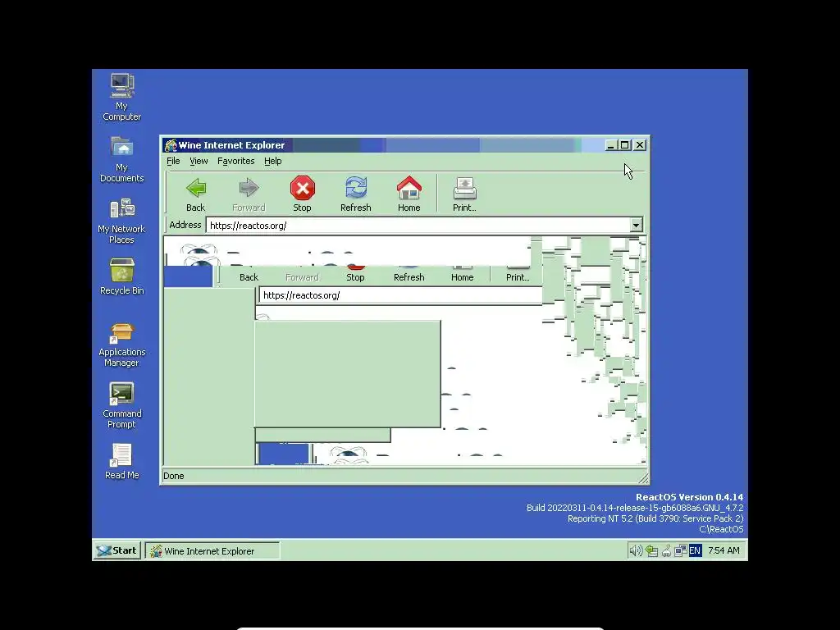This screenshot has height=630, width=840.
Task: Select the Recycle Bin icon
Action: pos(122,269)
